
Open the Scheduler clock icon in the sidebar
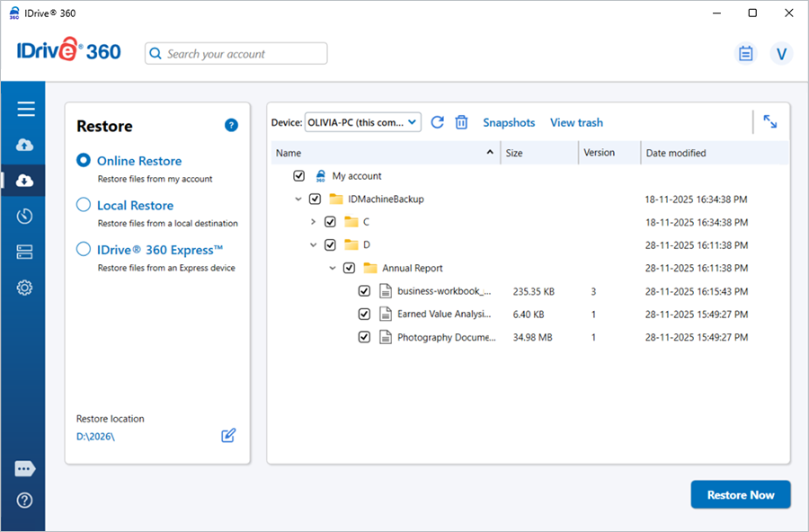coord(25,216)
